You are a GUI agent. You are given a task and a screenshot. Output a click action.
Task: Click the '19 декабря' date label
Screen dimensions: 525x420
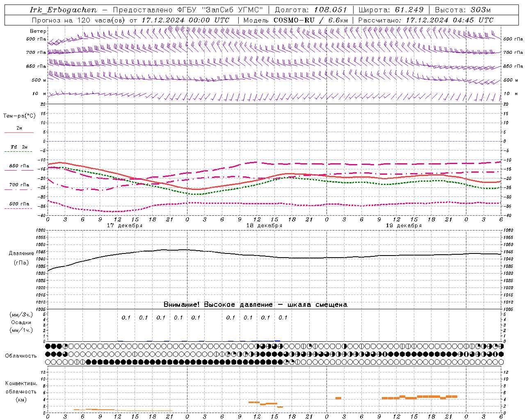[404, 226]
